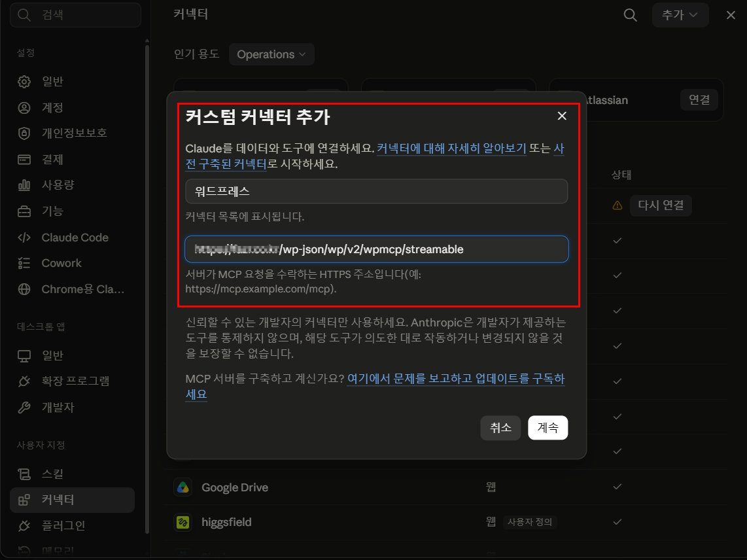This screenshot has width=747, height=560.
Task: Click the 다시 연결 button
Action: point(661,205)
